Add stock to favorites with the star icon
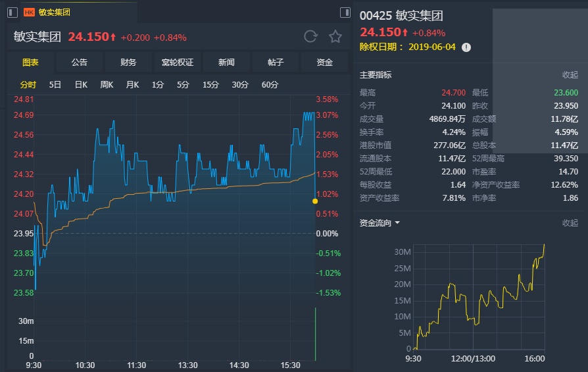This screenshot has height=372, width=588. point(335,37)
